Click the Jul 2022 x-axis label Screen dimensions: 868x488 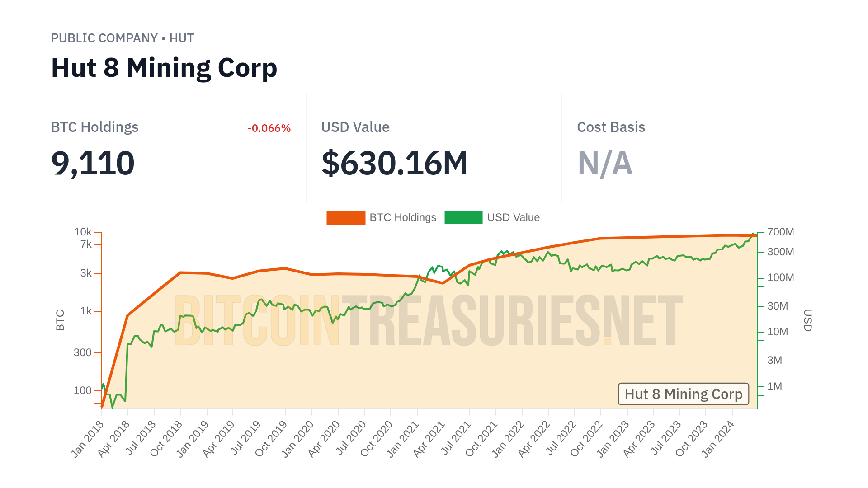561,439
